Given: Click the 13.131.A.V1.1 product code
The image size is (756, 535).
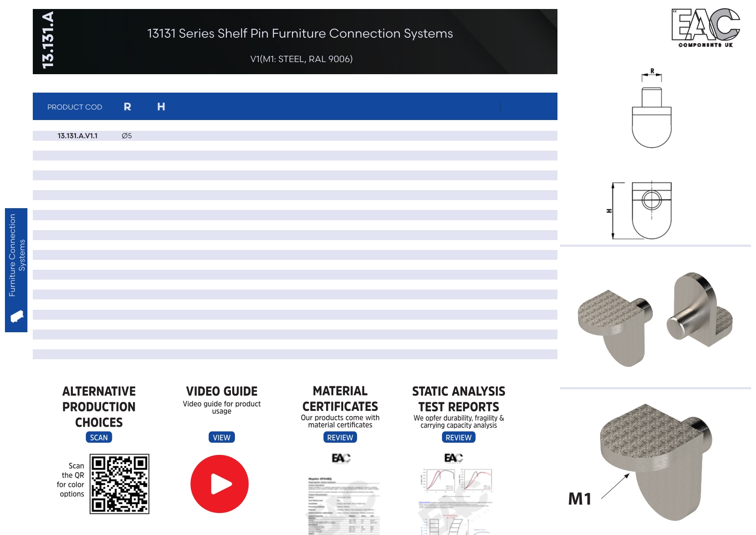Looking at the screenshot, I should click(77, 136).
